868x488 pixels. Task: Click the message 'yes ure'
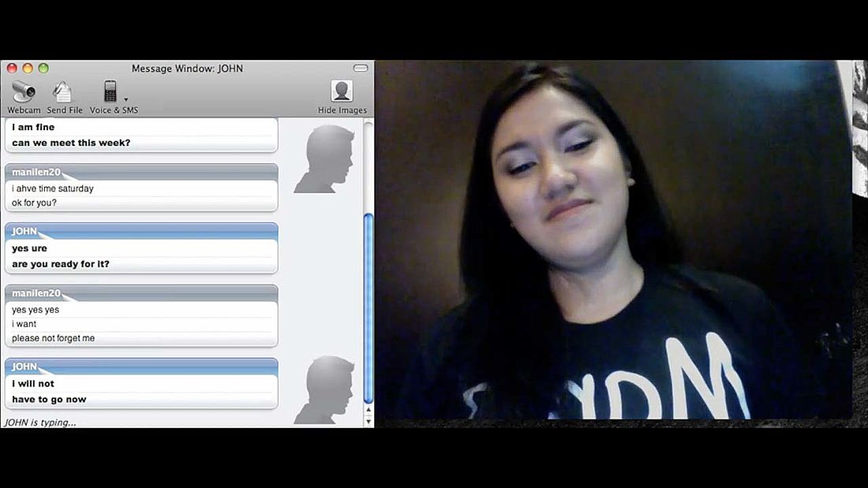tap(29, 248)
